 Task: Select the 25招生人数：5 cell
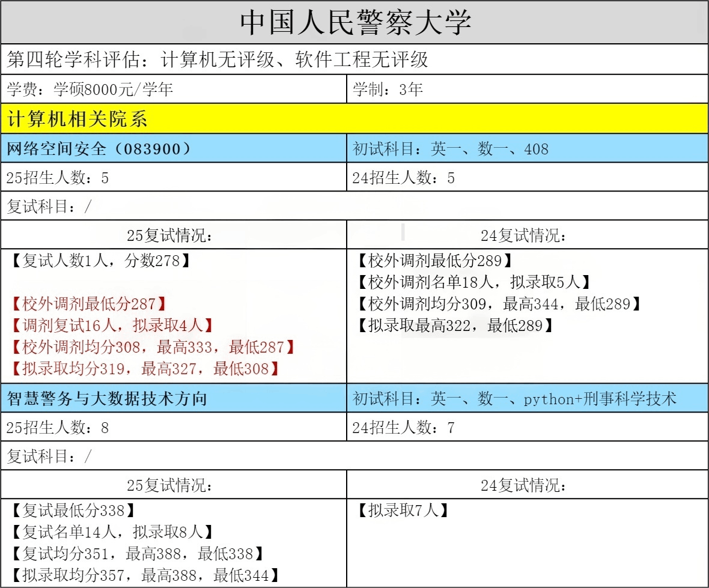pos(57,178)
